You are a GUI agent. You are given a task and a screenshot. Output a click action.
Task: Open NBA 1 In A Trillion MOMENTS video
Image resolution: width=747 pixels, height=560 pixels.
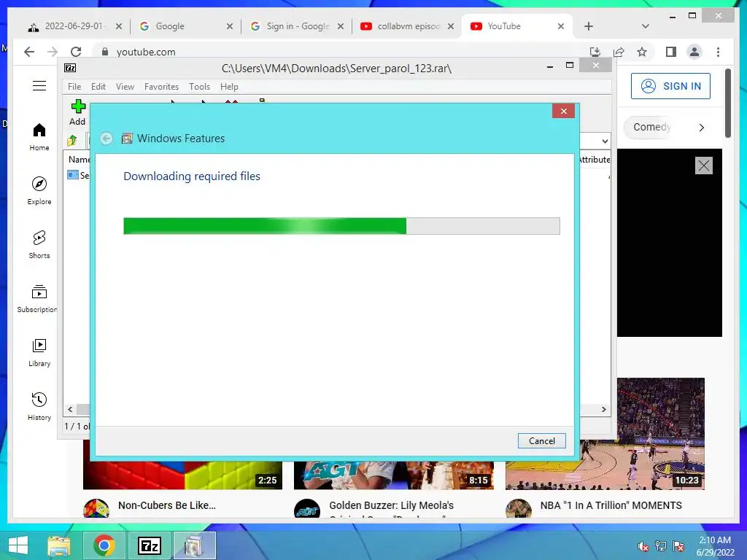(611, 505)
